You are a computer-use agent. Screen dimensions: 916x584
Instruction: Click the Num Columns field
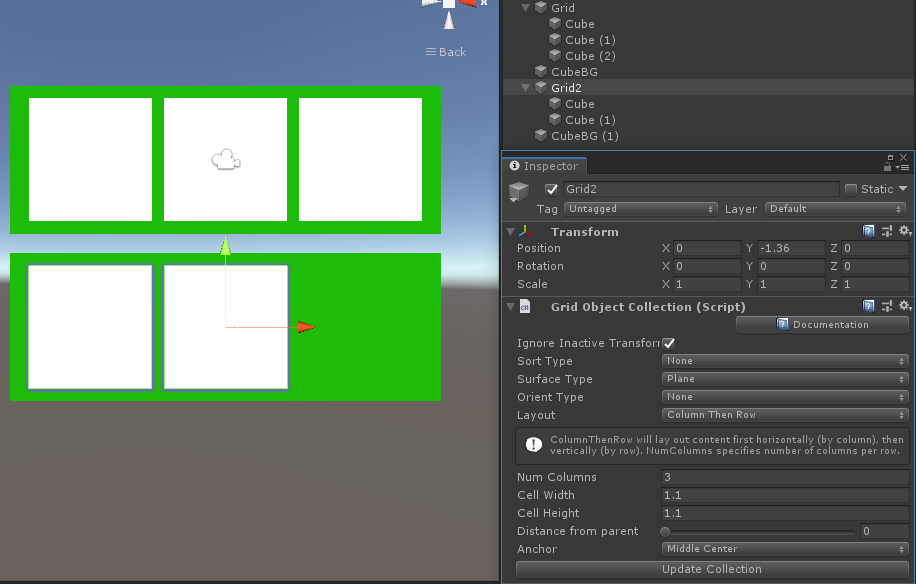click(785, 477)
